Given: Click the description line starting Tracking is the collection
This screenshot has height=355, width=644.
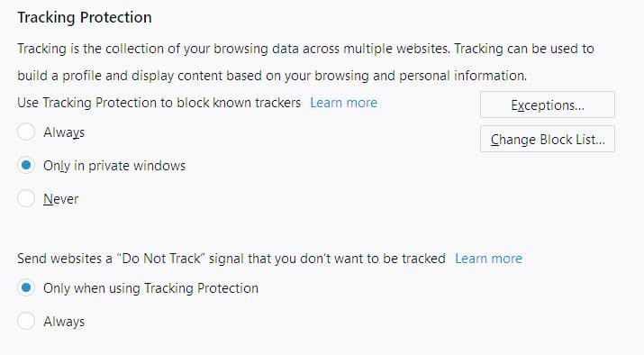Looking at the screenshot, I should (x=305, y=49).
